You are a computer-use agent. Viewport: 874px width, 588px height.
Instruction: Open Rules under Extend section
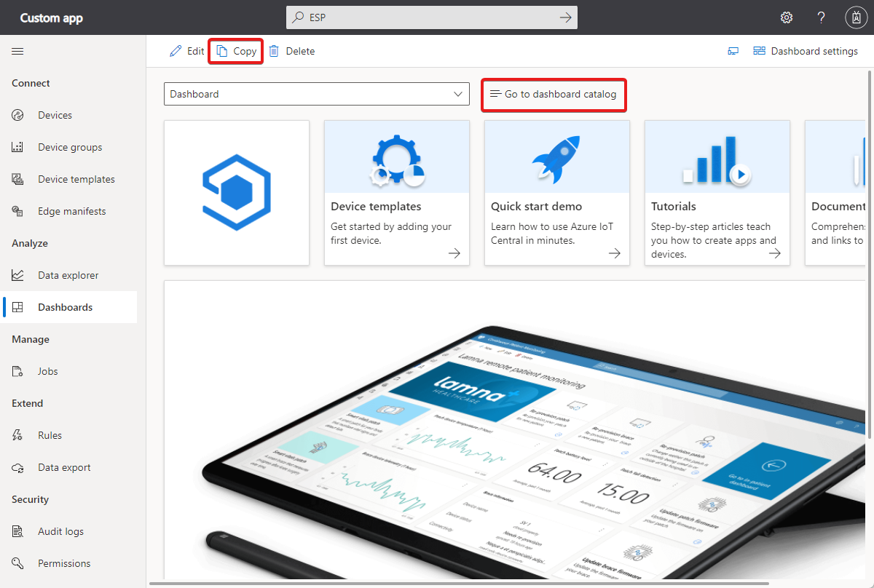pos(50,435)
